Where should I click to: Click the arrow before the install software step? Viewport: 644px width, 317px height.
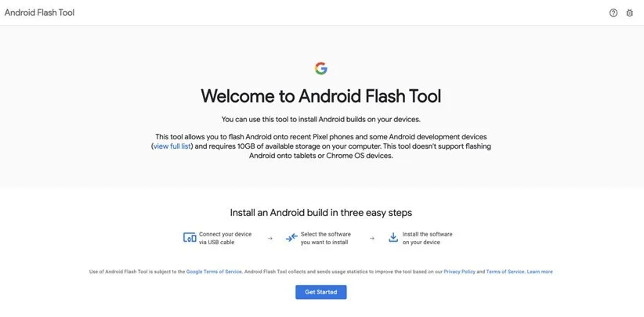point(371,238)
